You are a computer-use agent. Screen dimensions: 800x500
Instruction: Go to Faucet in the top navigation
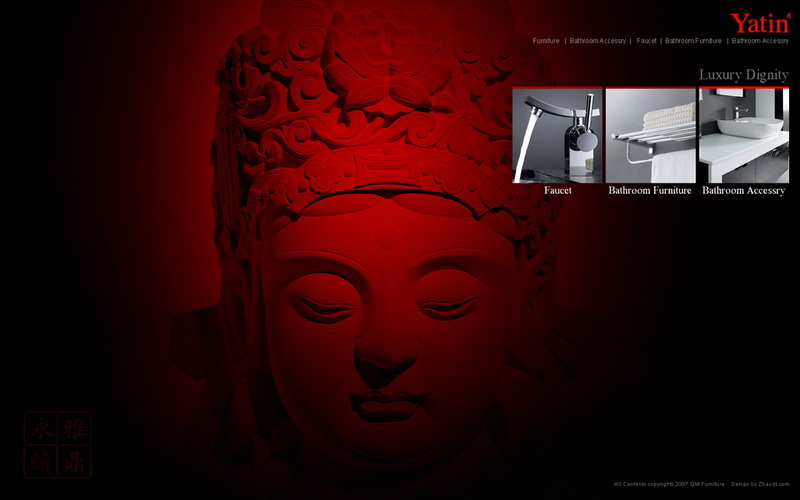click(x=646, y=41)
